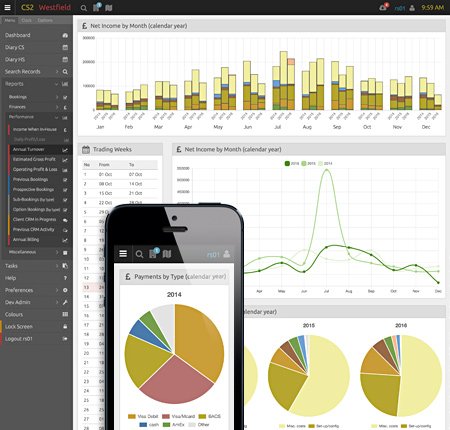450x430 pixels.
Task: Click the Lock Screen padlock icon
Action: [65, 327]
